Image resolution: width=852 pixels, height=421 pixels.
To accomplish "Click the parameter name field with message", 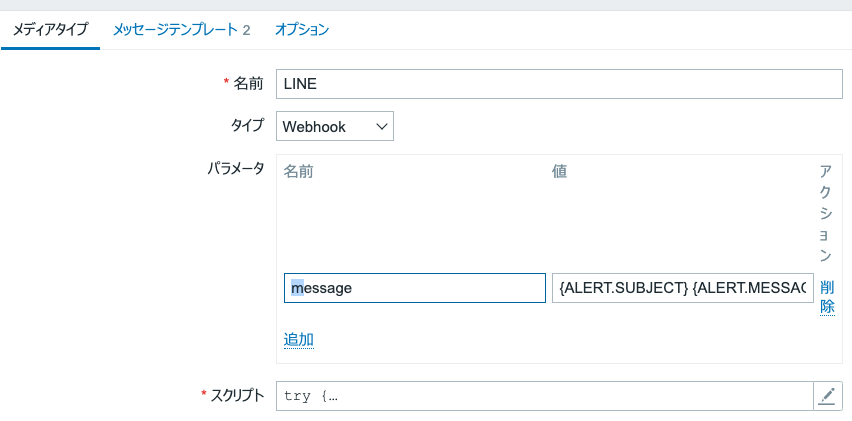I will coord(415,288).
